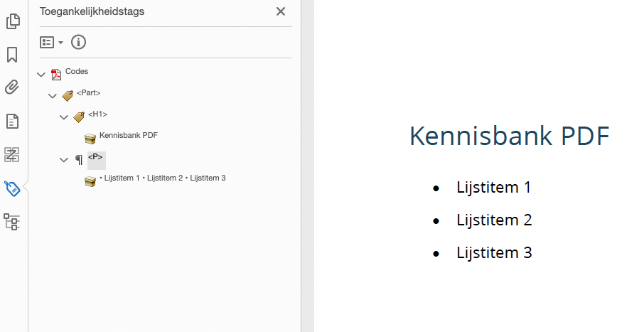Click Lijstitem 2 text in the document

[494, 220]
